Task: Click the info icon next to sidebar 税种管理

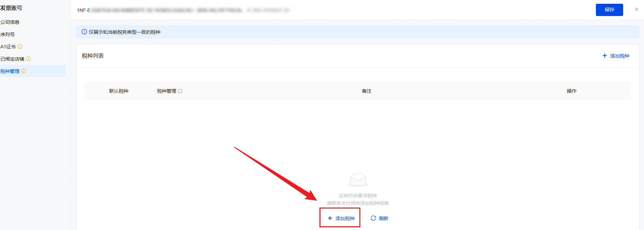Action: (24, 71)
